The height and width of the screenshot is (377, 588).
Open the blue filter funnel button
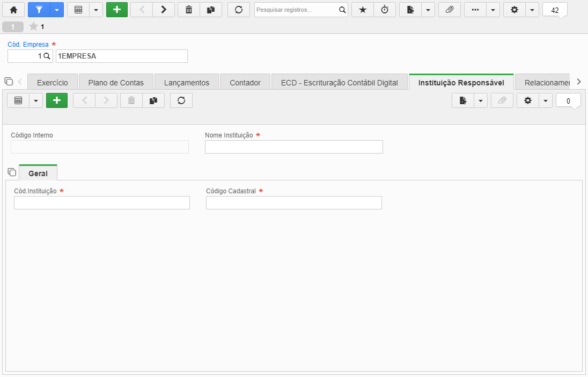(39, 10)
